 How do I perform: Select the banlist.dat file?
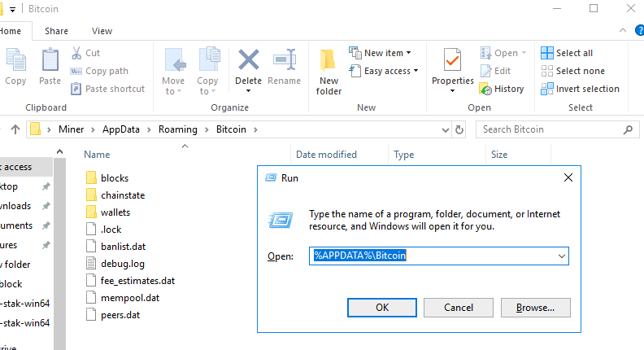tap(116, 247)
